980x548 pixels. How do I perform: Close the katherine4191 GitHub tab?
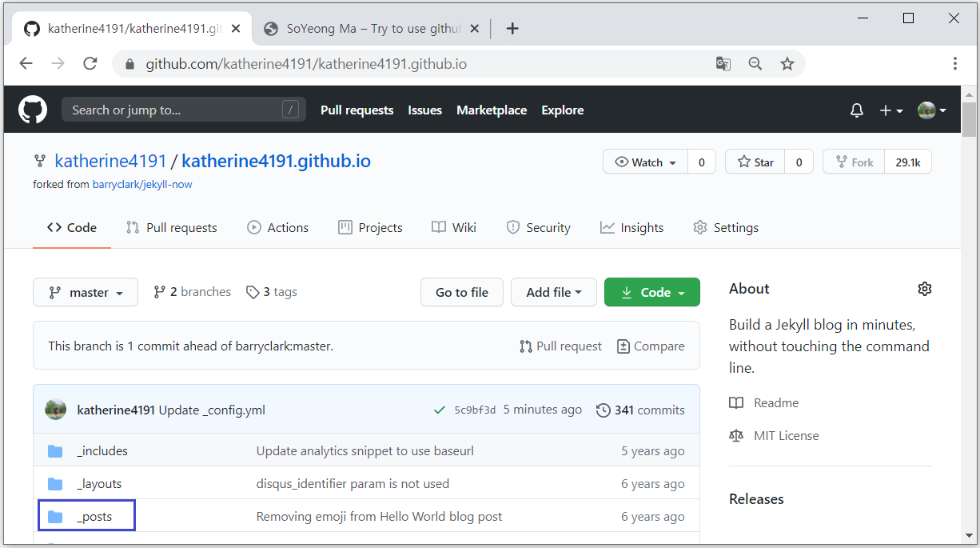[x=236, y=29]
